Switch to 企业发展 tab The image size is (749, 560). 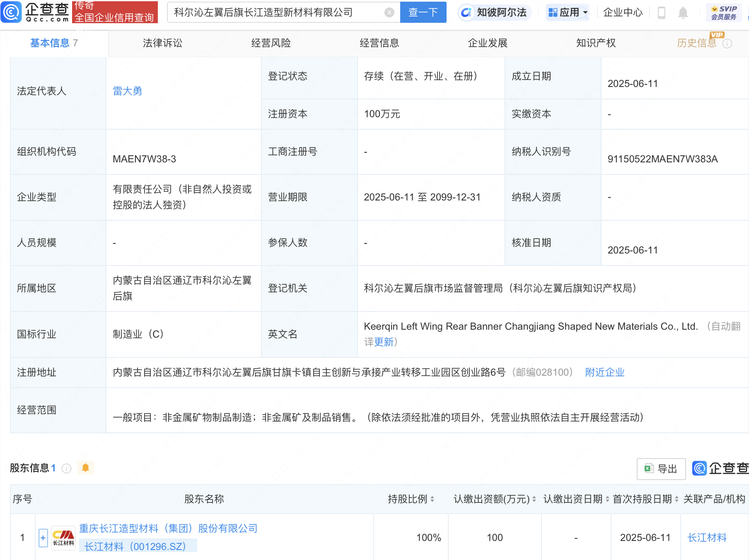click(x=488, y=43)
